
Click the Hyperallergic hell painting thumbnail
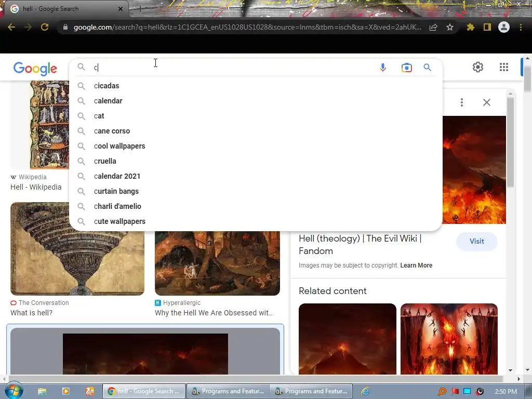pyautogui.click(x=218, y=263)
